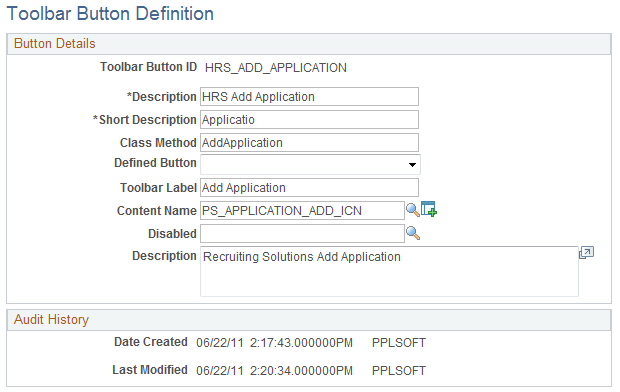This screenshot has height=392, width=620.
Task: Click the Audit History section header
Action: click(309, 320)
